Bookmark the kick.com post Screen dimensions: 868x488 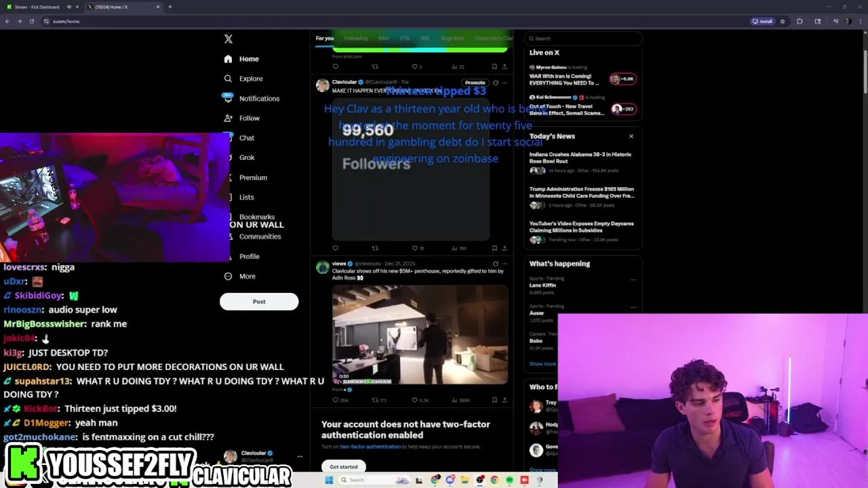tap(494, 66)
